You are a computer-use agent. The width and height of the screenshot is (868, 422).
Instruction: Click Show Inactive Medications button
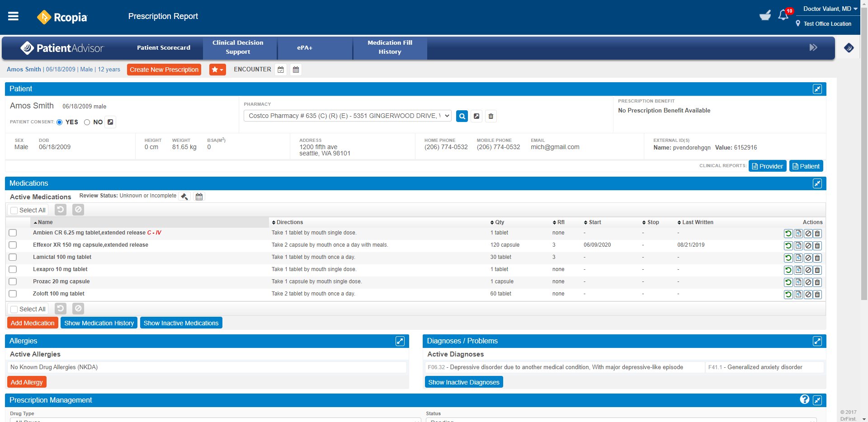tap(181, 323)
